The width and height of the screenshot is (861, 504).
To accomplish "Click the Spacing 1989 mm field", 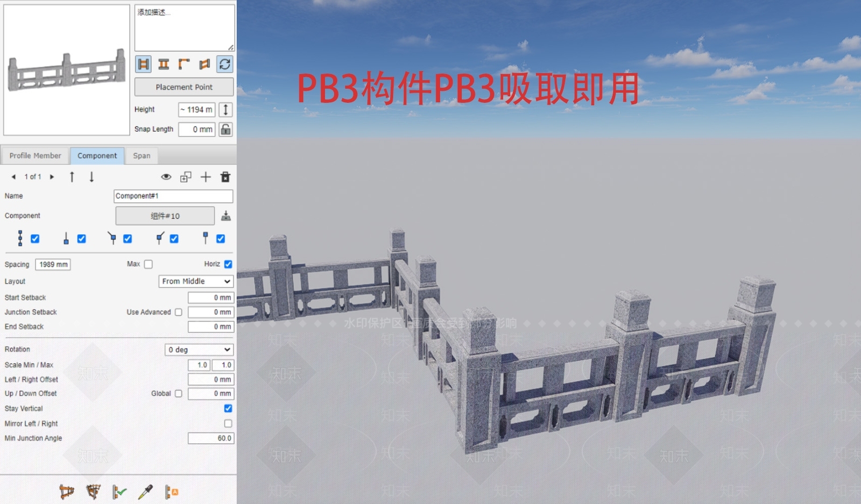I will (53, 265).
